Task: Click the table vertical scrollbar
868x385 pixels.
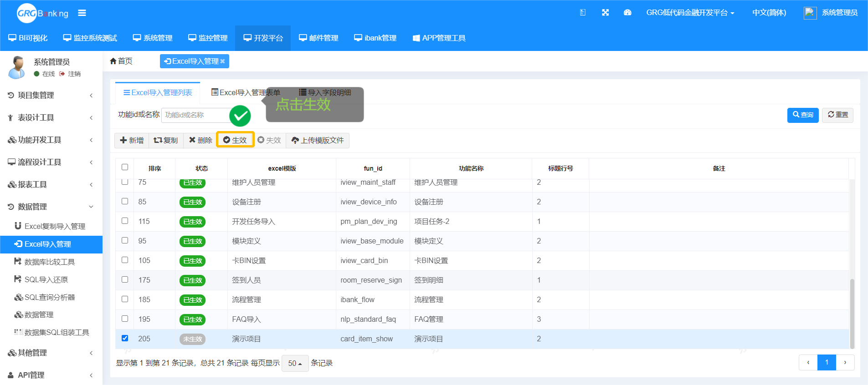Action: (x=852, y=313)
